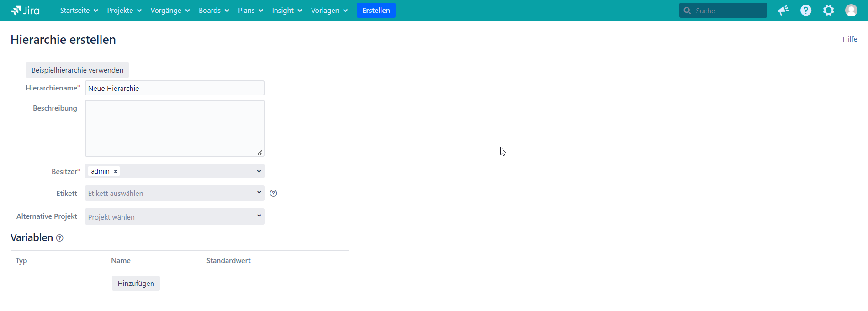Click the help icon next to Etikett
Screen dimensions: 868x311
274,193
